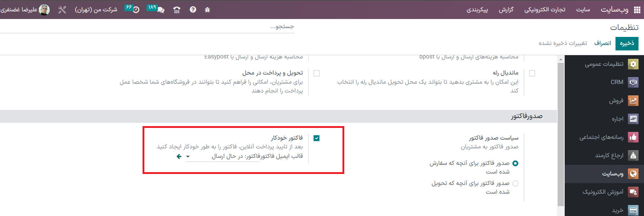Open the chat messages icon
Image resolution: width=644 pixels, height=216 pixels.
point(160,10)
